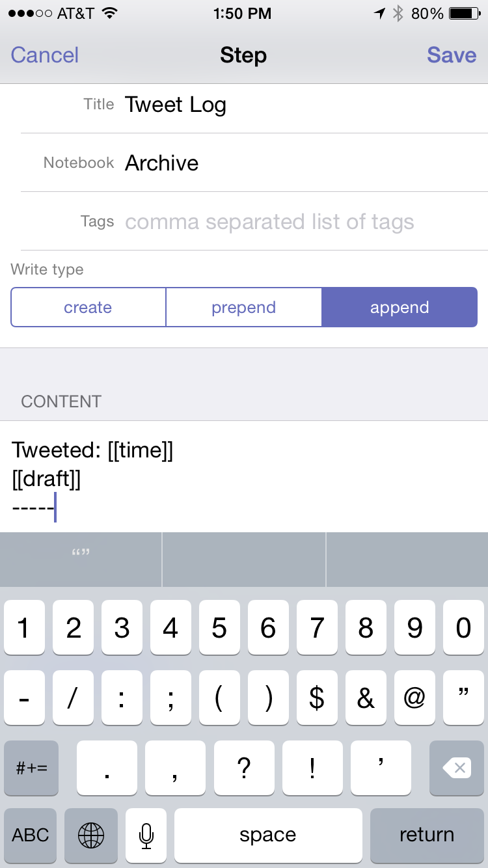Switch keyboard to #+= symbols
The image size is (488, 868).
(31, 768)
